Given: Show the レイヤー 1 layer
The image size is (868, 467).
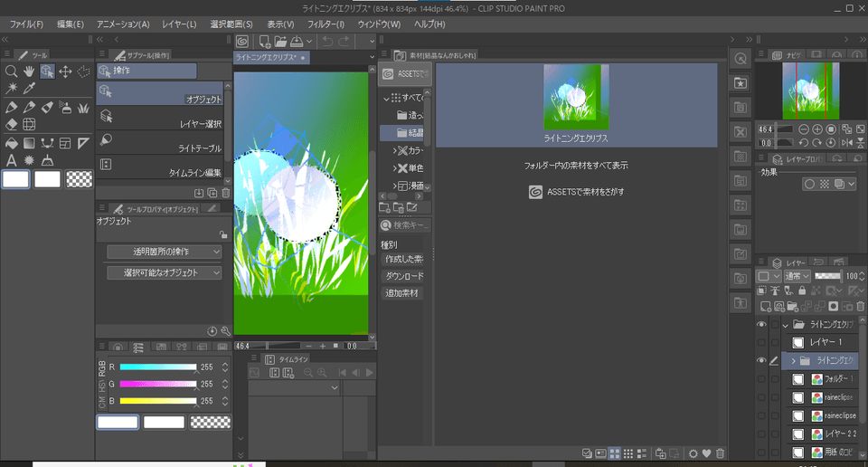Looking at the screenshot, I should pyautogui.click(x=761, y=342).
